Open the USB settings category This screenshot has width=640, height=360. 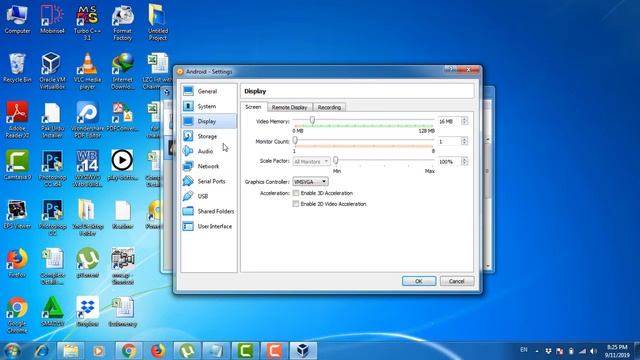(209, 196)
